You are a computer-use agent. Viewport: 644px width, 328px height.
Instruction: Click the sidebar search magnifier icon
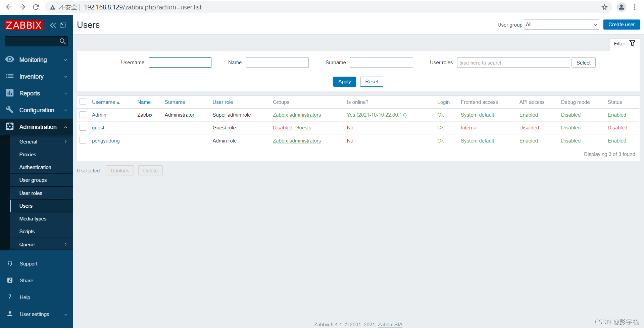point(62,41)
